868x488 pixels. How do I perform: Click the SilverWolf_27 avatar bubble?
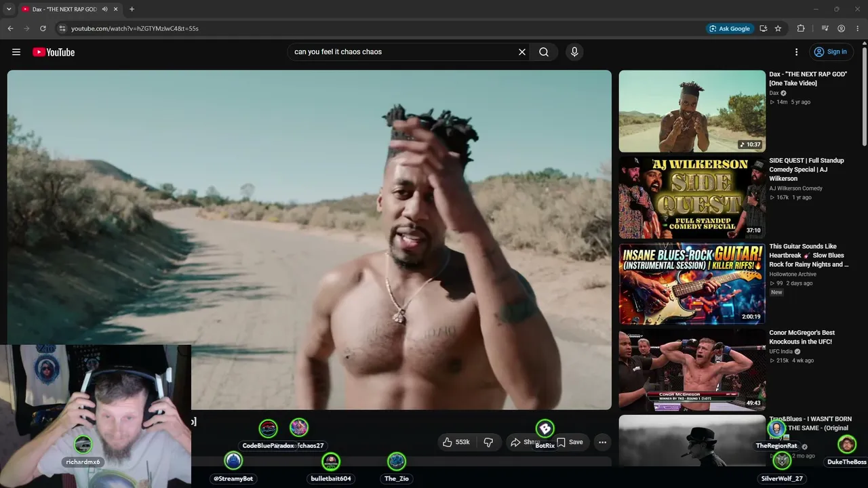tap(782, 461)
